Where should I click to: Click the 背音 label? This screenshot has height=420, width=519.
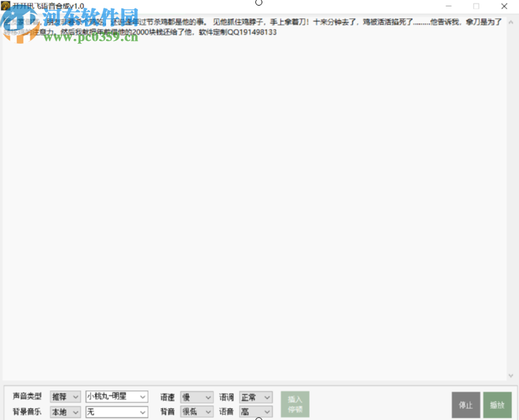point(167,412)
